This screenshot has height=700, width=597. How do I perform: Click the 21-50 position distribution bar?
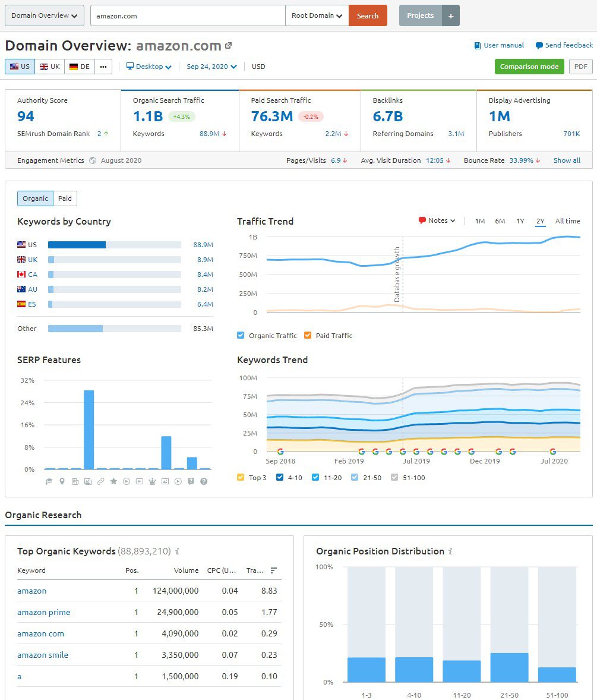[509, 667]
